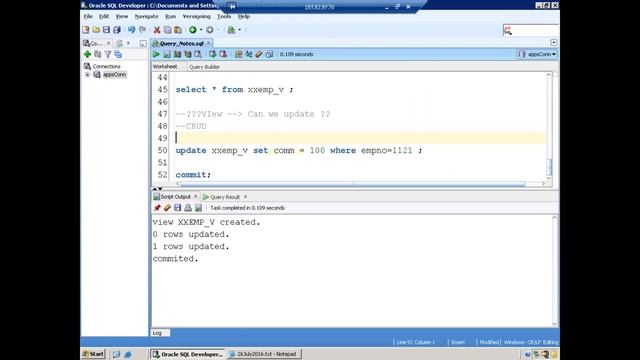Image resolution: width=640 pixels, height=360 pixels.
Task: Open the Navigate menu
Action: [x=146, y=16]
